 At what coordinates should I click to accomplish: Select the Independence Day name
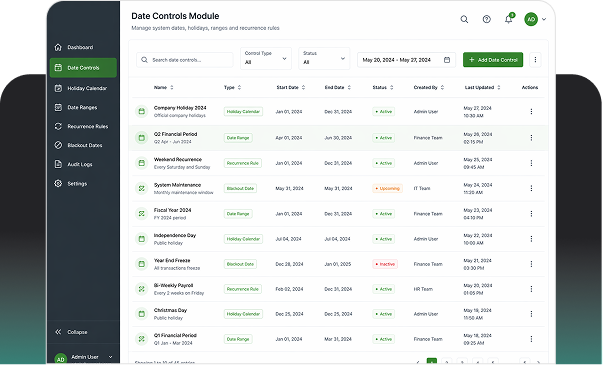[x=175, y=235]
